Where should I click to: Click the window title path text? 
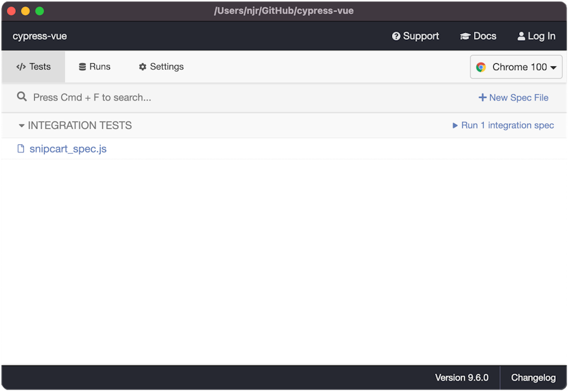pos(284,11)
